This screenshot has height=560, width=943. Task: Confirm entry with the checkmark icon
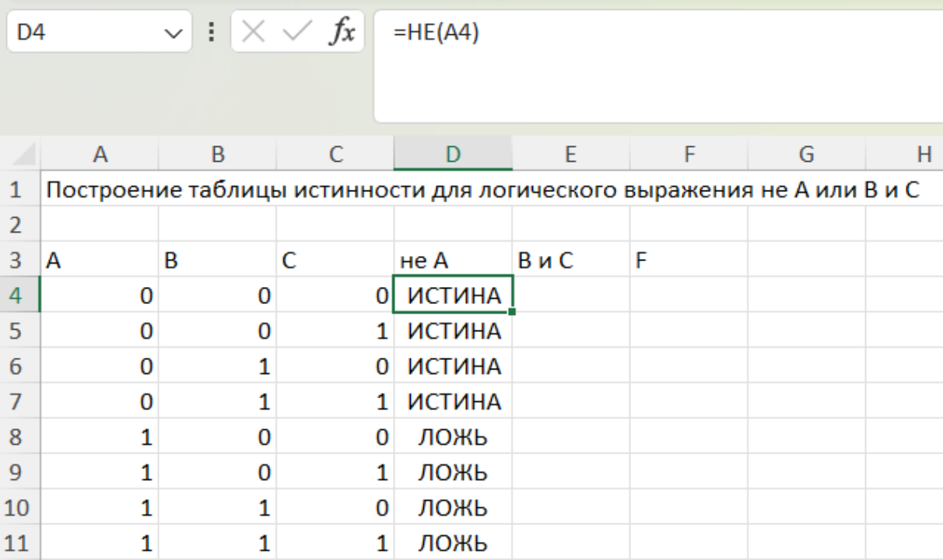[x=296, y=33]
